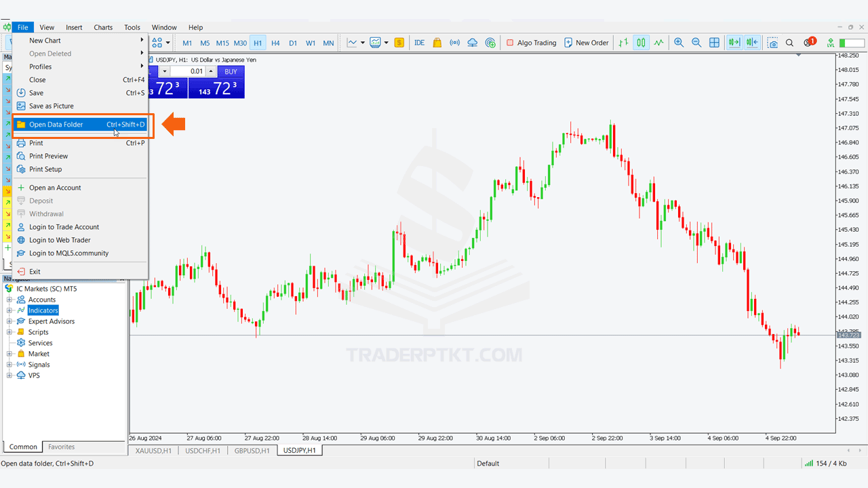Screen dimensions: 868x488
Task: Click the New Order button
Action: [587, 43]
